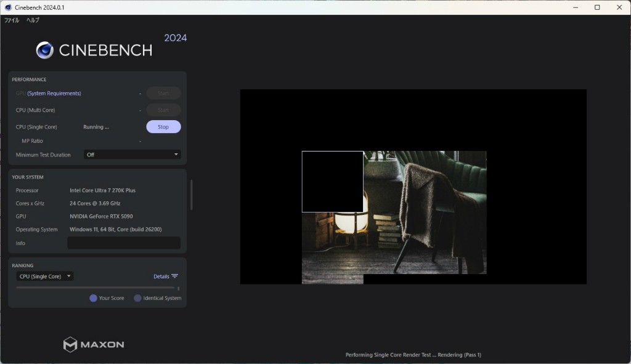Open the GPU System Requirements link
Image resolution: width=631 pixels, height=364 pixels.
tap(54, 94)
